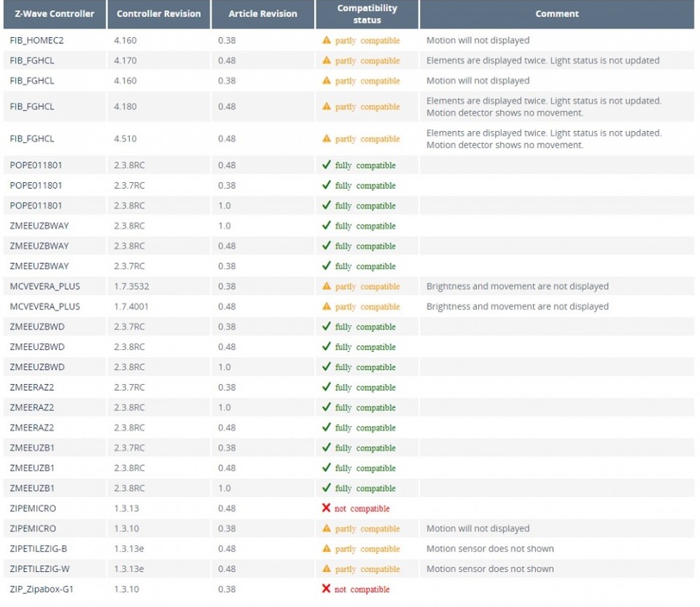Click 'Motion will not displayed' comment for ZIPEMICRO 1.3.10

(x=478, y=528)
